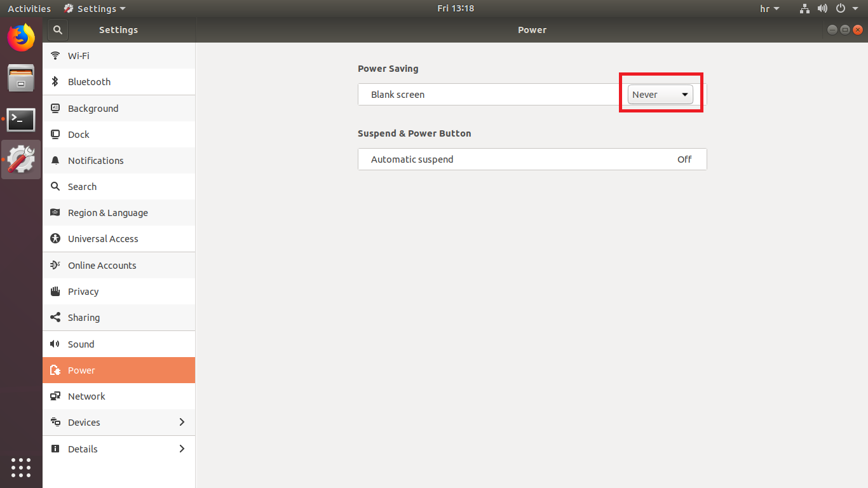Click the power icon in top bar

click(841, 9)
